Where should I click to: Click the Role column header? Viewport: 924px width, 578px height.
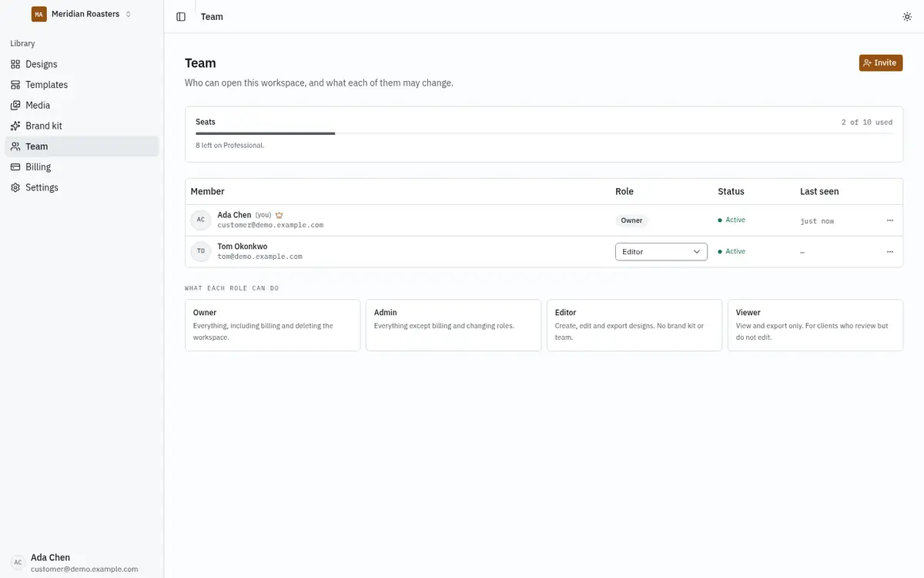point(624,191)
